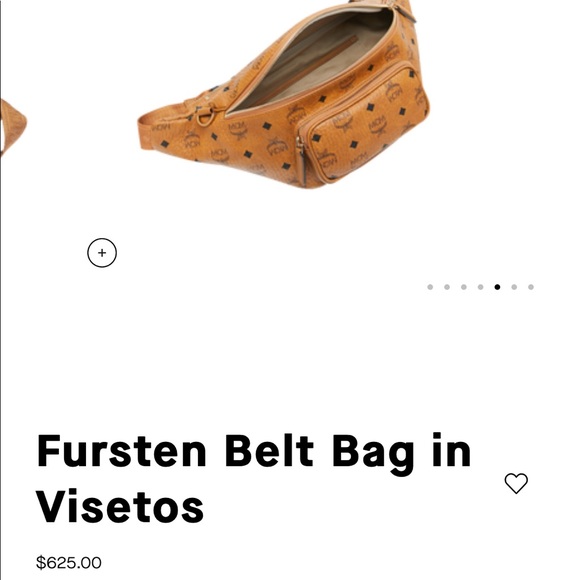Jump to the last carousel dot

531,287
